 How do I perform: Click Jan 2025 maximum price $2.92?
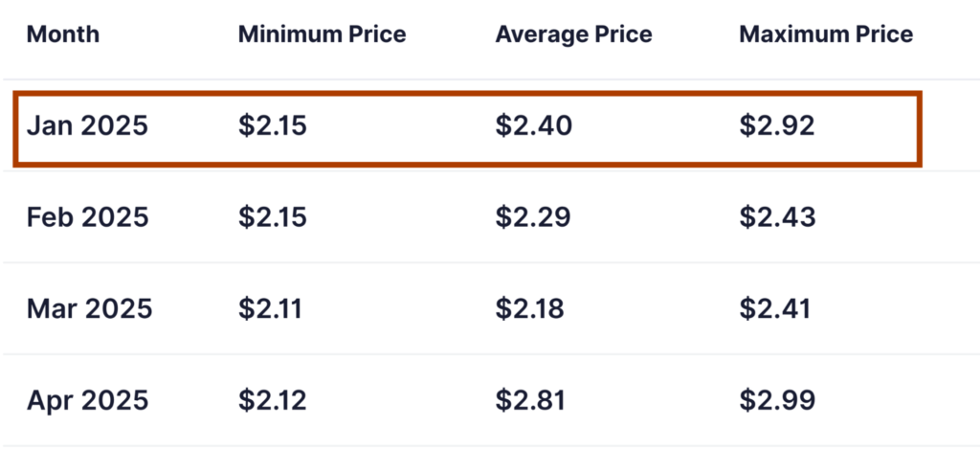point(777,125)
